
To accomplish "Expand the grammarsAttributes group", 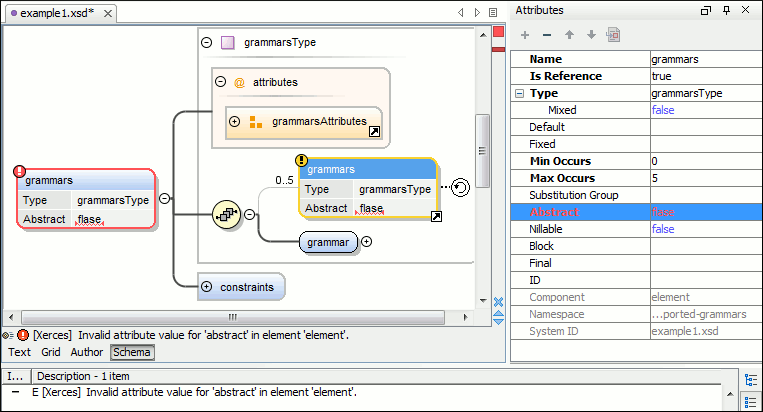I will click(x=234, y=121).
